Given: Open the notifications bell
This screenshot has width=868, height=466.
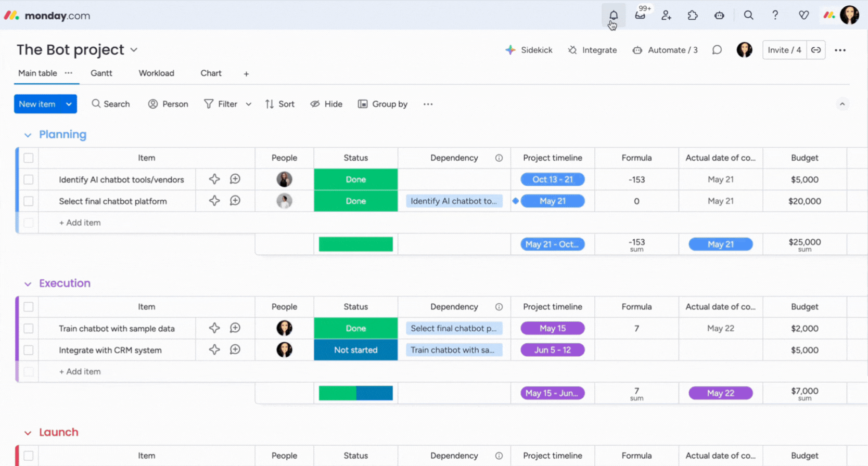Looking at the screenshot, I should pyautogui.click(x=614, y=15).
